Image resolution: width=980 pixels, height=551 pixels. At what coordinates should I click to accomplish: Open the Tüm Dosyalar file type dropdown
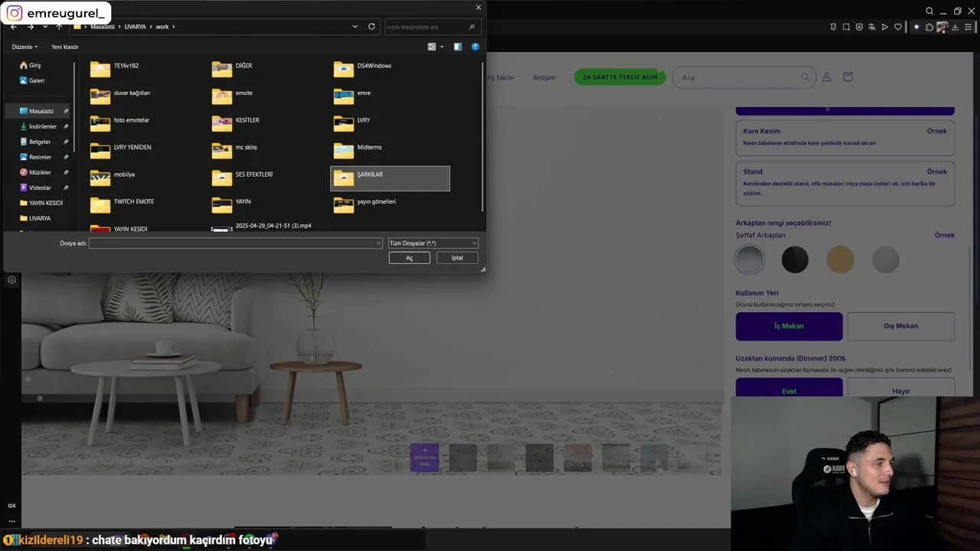(x=433, y=243)
